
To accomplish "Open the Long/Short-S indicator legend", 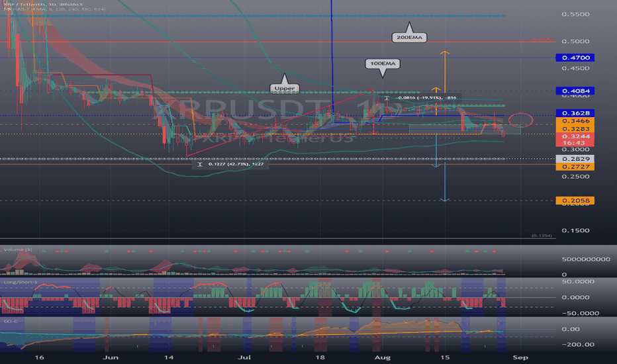I will [x=21, y=282].
